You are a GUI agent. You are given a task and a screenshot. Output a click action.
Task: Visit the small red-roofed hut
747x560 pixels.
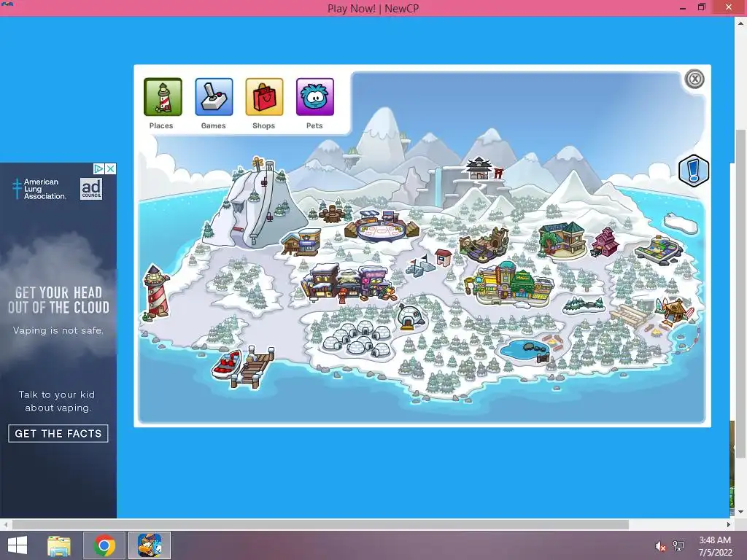pyautogui.click(x=443, y=257)
